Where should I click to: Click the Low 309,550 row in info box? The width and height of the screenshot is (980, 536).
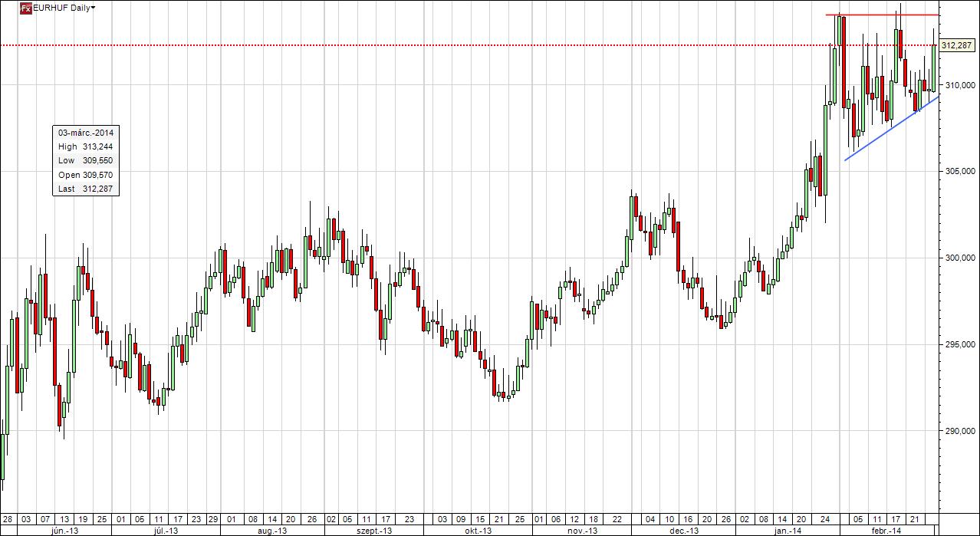[86, 160]
